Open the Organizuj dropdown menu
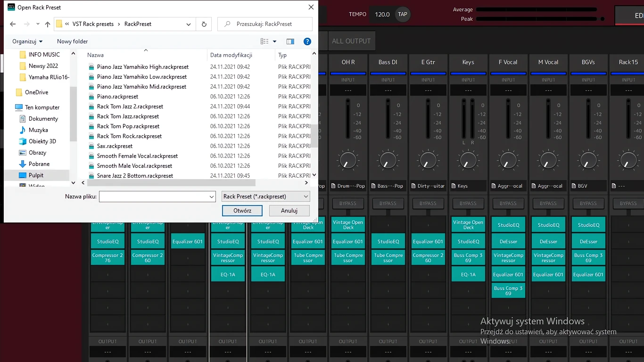The width and height of the screenshot is (644, 362). tap(27, 41)
